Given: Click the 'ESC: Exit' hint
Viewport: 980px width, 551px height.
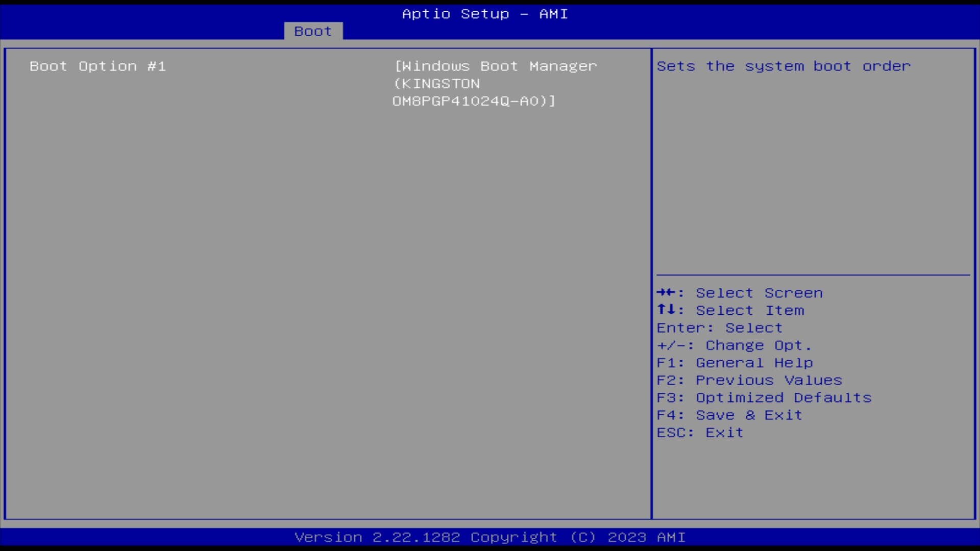Looking at the screenshot, I should coord(700,433).
